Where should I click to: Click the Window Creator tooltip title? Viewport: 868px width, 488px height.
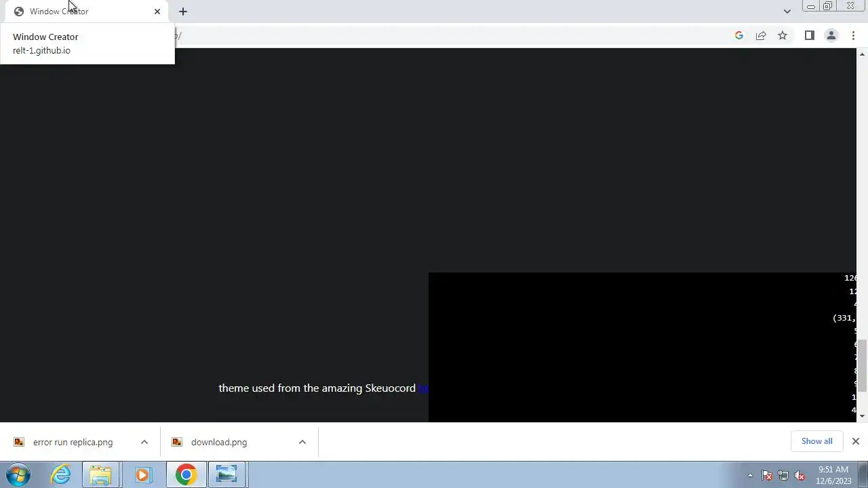[x=45, y=37]
